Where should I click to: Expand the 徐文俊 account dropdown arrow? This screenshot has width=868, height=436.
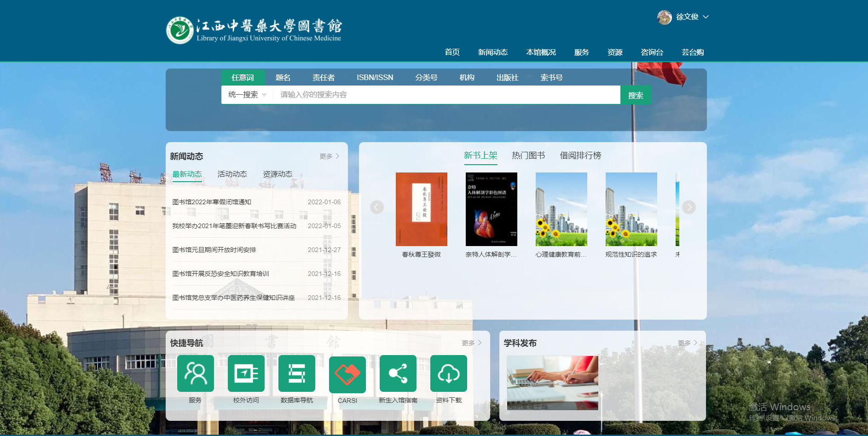coord(706,17)
